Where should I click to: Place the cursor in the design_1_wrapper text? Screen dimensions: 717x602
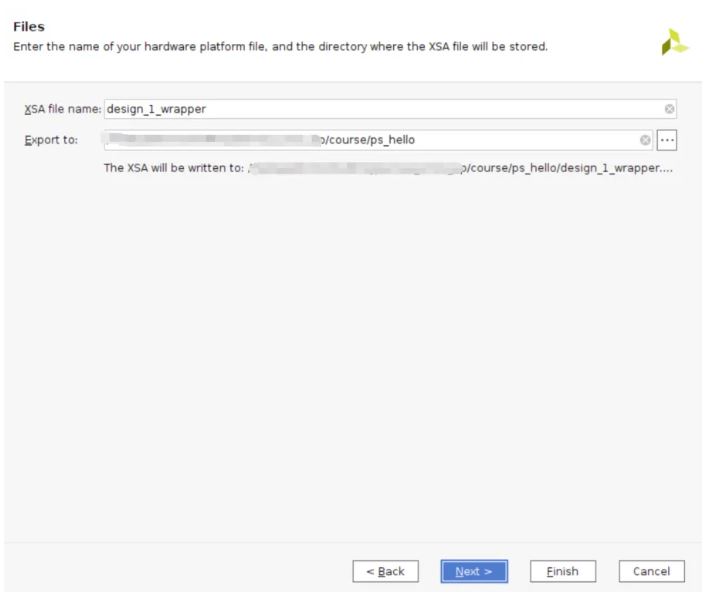[x=156, y=109]
